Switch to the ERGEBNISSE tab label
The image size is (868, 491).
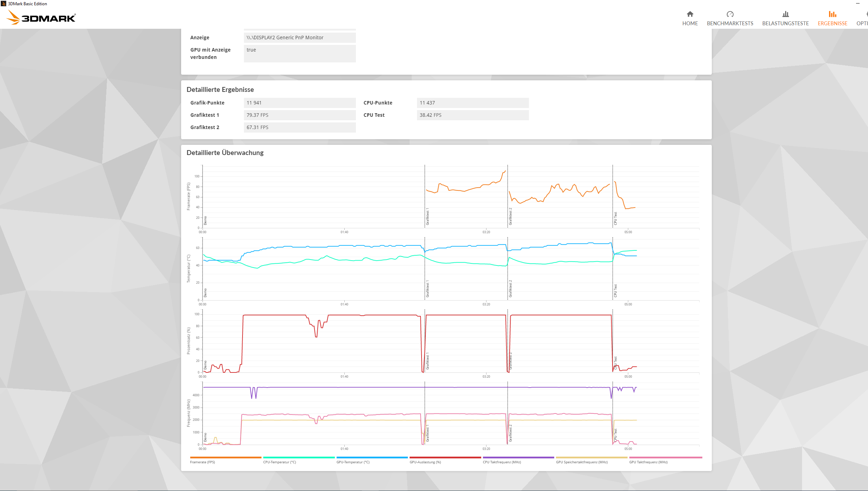(832, 23)
